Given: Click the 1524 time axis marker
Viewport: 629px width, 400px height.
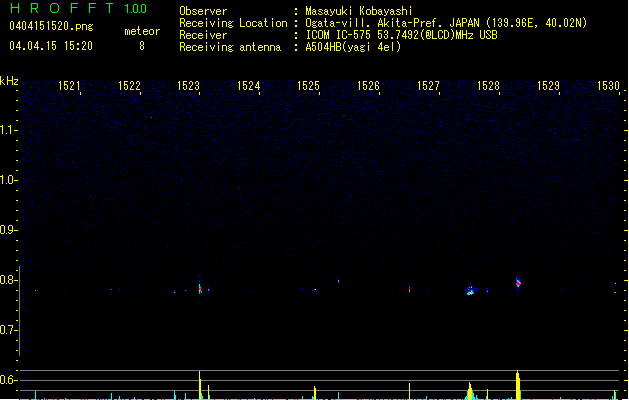Looking at the screenshot, I should (x=249, y=85).
